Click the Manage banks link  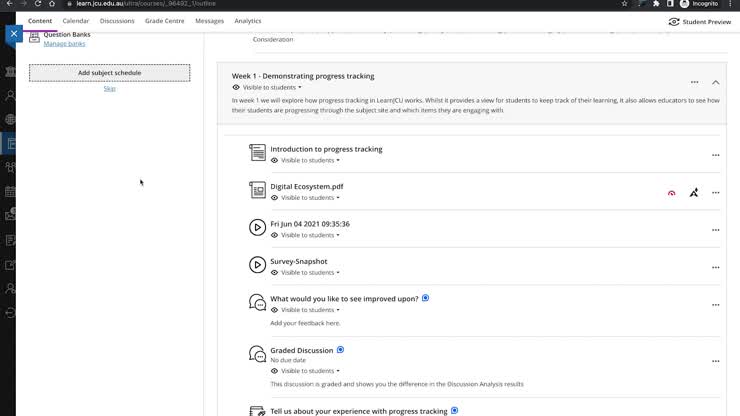pos(64,43)
